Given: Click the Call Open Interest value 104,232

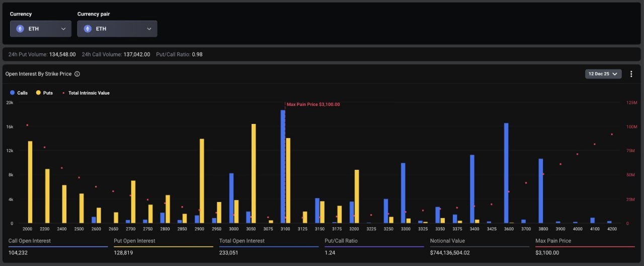Looking at the screenshot, I should [x=18, y=253].
